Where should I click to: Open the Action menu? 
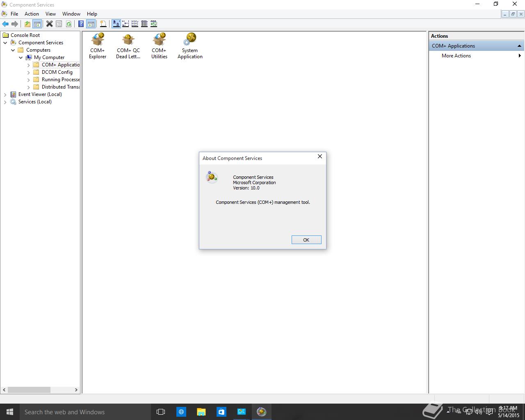click(x=32, y=14)
